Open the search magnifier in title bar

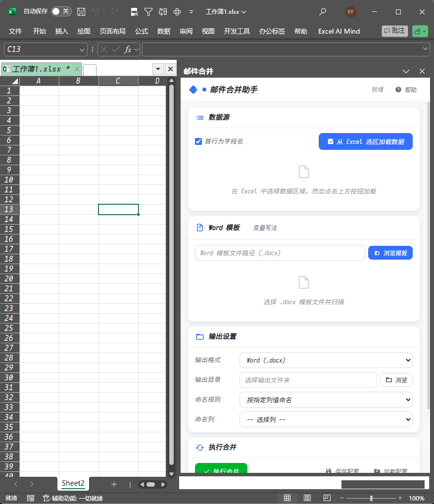tap(322, 12)
